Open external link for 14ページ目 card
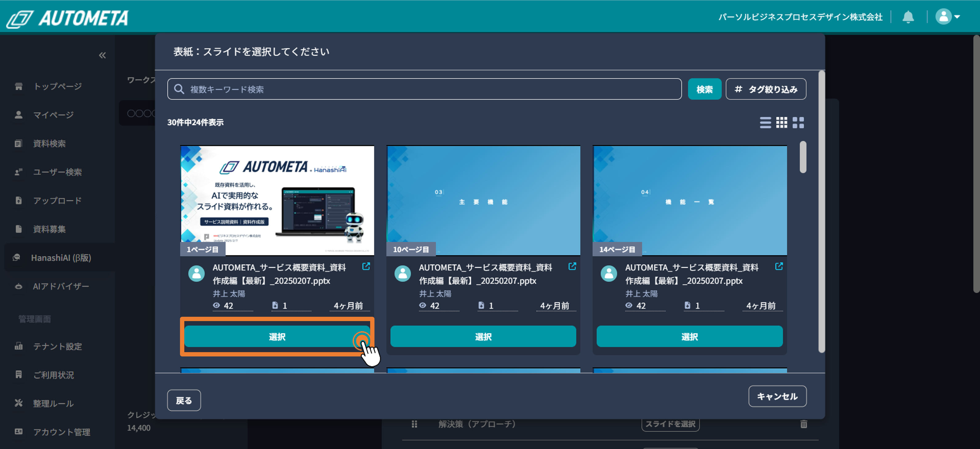The height and width of the screenshot is (449, 980). (779, 267)
